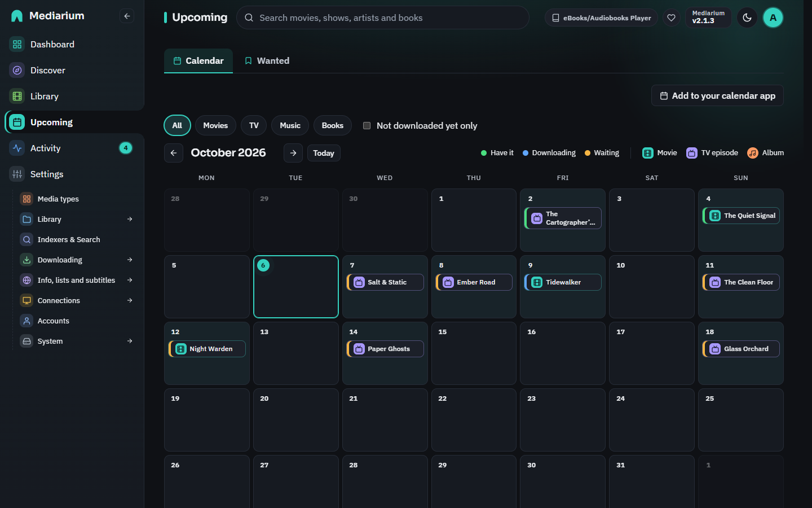Go to the previous month

tap(174, 153)
